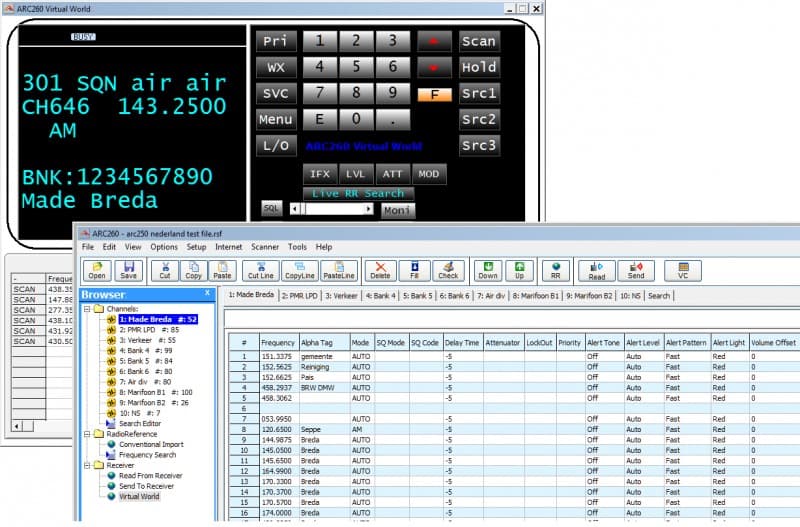Click the Moni monitor button

pos(397,210)
